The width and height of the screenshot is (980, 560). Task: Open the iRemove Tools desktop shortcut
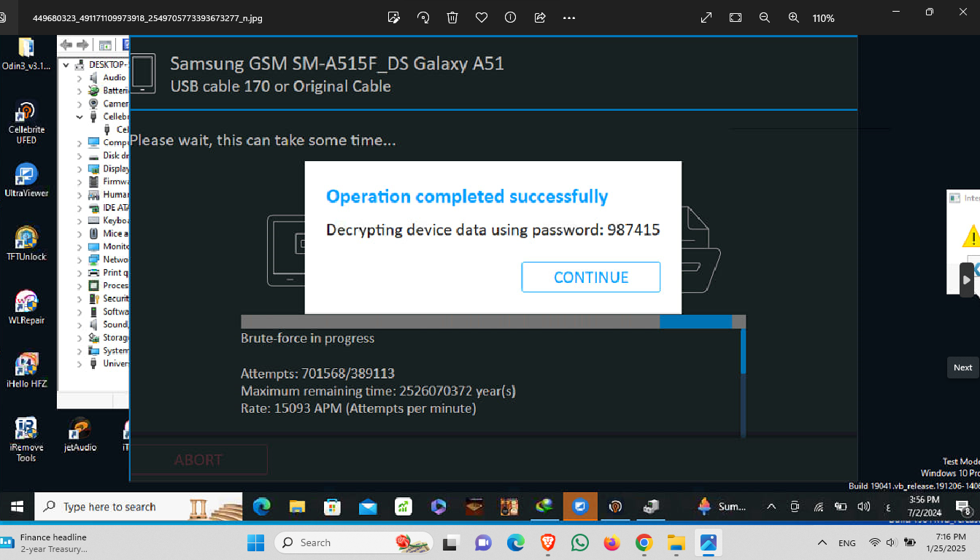click(26, 440)
